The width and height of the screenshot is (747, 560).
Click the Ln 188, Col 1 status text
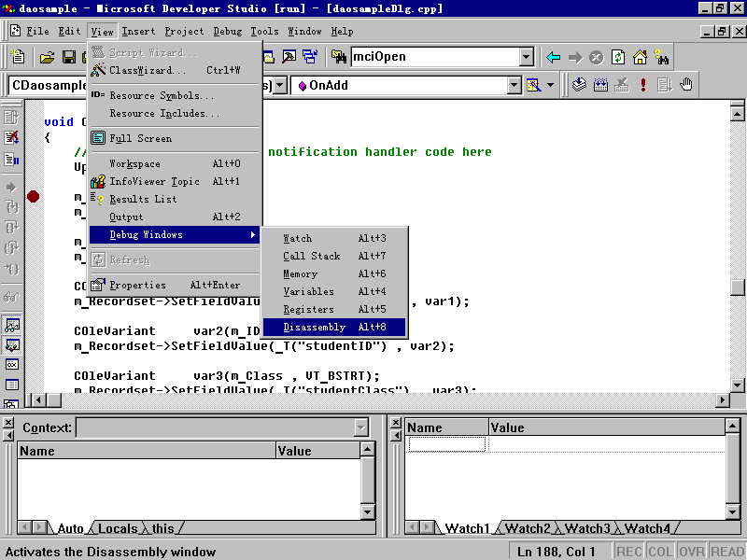pyautogui.click(x=556, y=552)
